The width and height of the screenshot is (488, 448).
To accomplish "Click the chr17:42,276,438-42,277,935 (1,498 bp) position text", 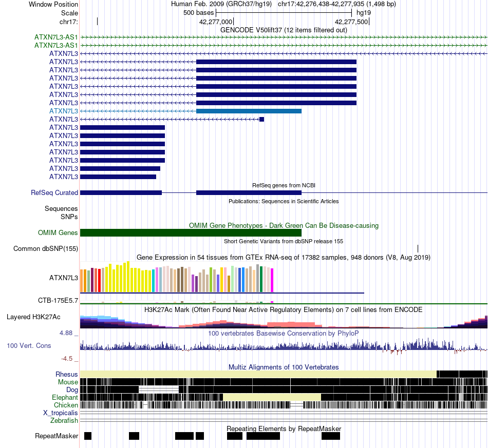I will coord(337,4).
